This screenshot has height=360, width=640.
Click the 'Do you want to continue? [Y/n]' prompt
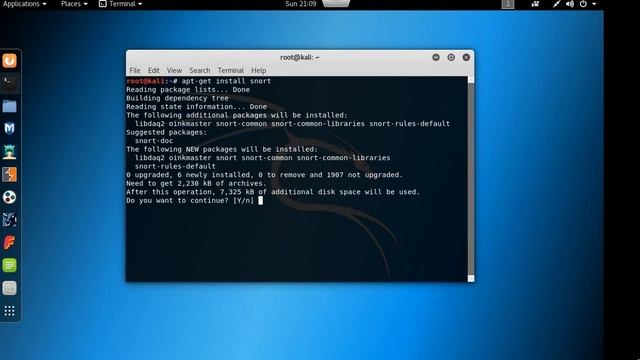pyautogui.click(x=190, y=201)
